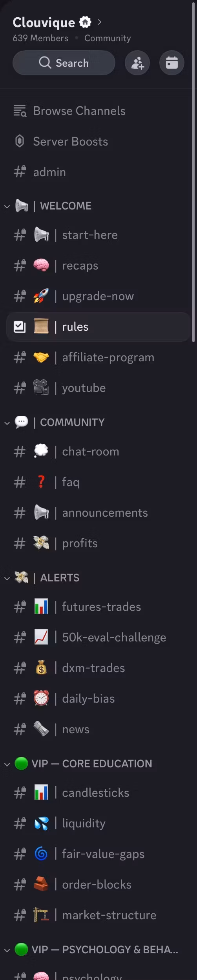The image size is (197, 980).
Task: Open the fair-value-gaps channel
Action: (x=98, y=854)
